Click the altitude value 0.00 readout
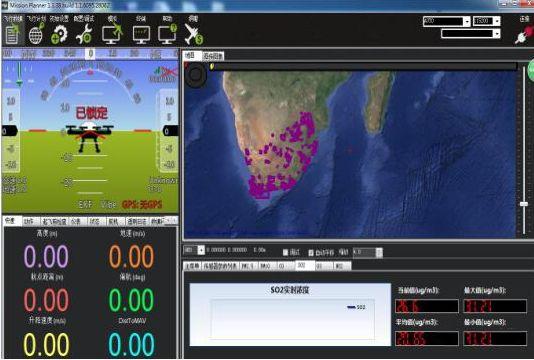This screenshot has width=534, height=360. click(46, 256)
